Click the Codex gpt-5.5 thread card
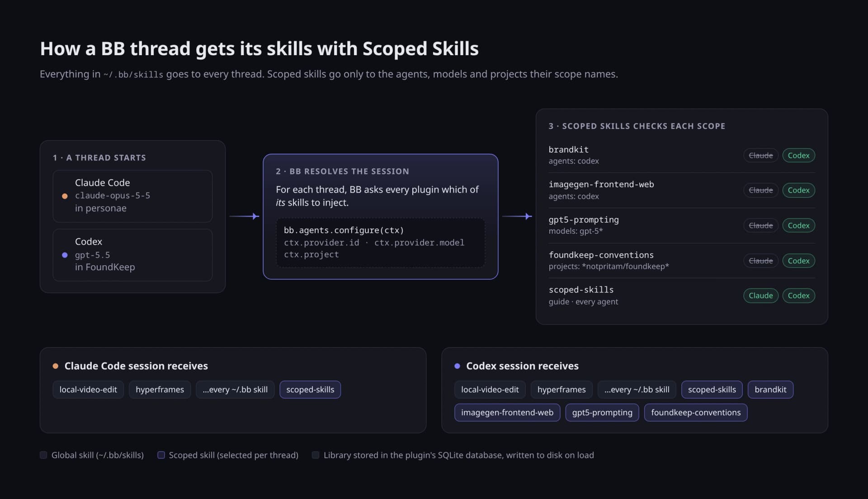Screen dimensions: 868x499 (132, 255)
